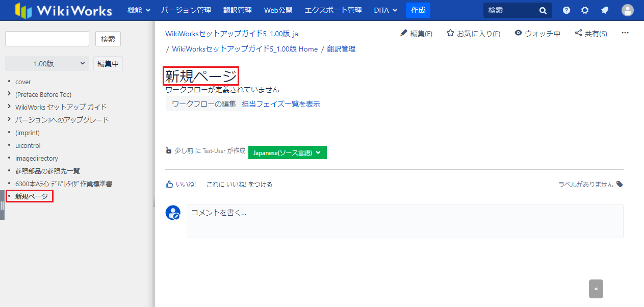Select (imprint) in the page tree
The height and width of the screenshot is (307, 644).
tap(28, 133)
